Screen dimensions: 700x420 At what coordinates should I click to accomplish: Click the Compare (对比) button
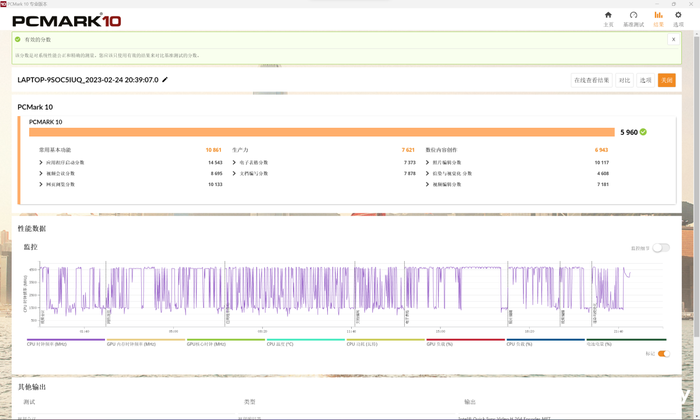tap(624, 80)
